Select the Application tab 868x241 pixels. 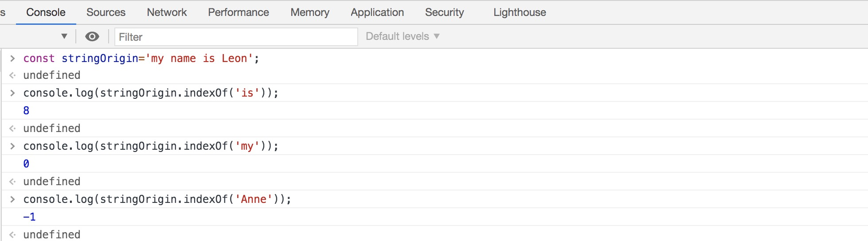[x=377, y=12]
